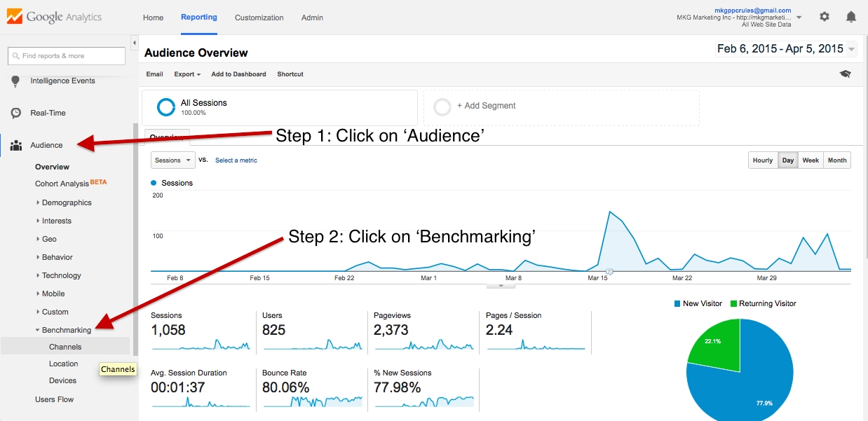Click the Audience people icon
This screenshot has height=421, width=868.
click(15, 145)
